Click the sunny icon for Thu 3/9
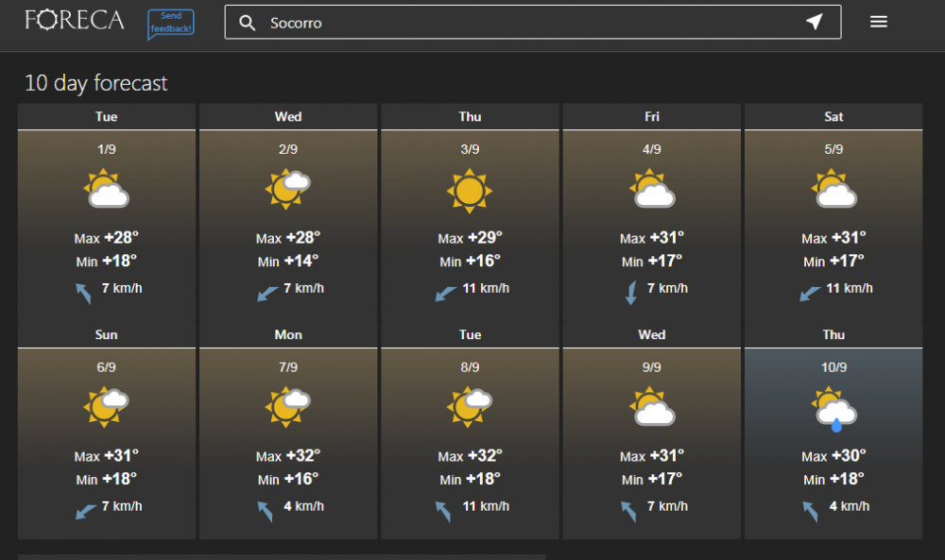945x560 pixels. pyautogui.click(x=470, y=191)
